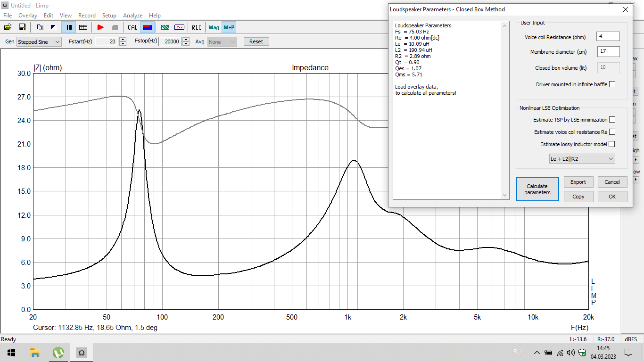The width and height of the screenshot is (644, 362).
Task: Open the View menu
Action: pos(66,16)
